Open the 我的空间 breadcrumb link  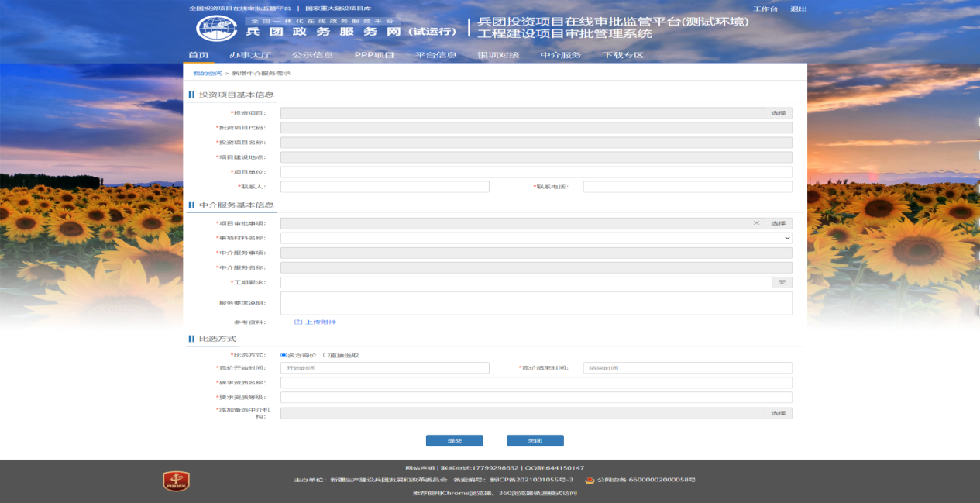click(205, 73)
